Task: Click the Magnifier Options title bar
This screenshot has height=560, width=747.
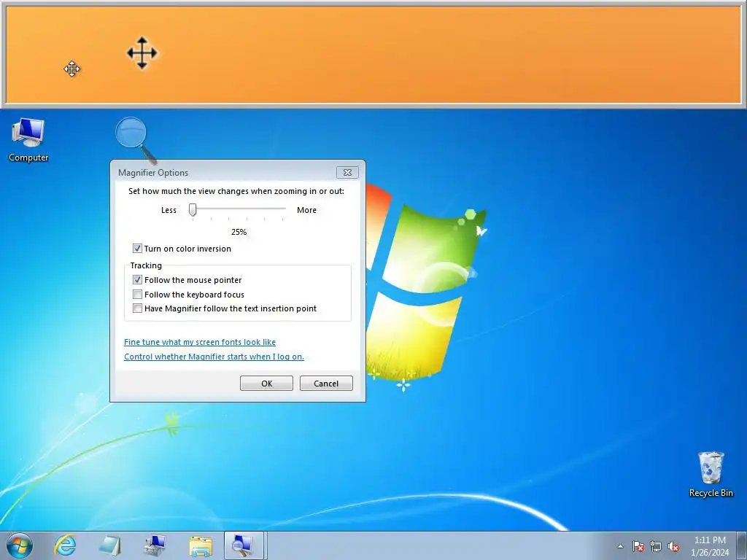Action: (224, 172)
